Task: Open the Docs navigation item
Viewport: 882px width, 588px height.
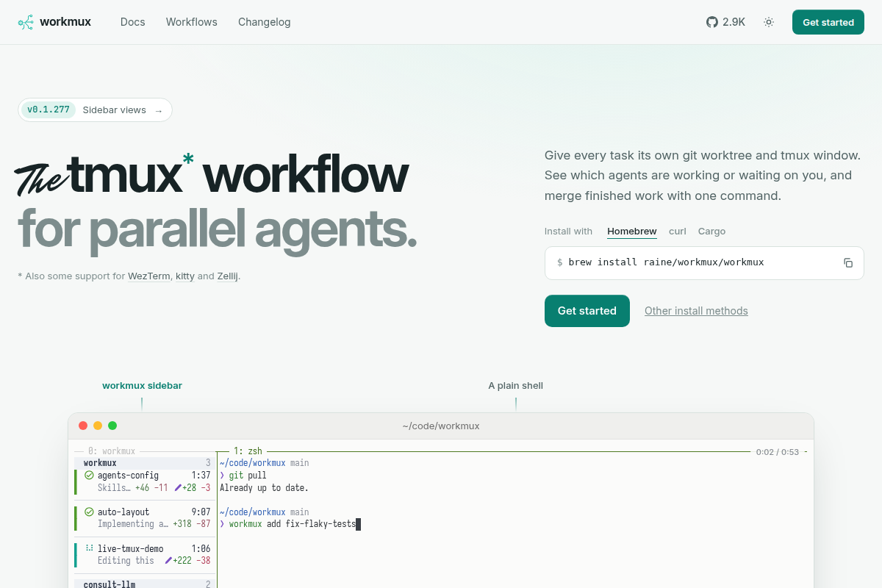Action: point(133,22)
